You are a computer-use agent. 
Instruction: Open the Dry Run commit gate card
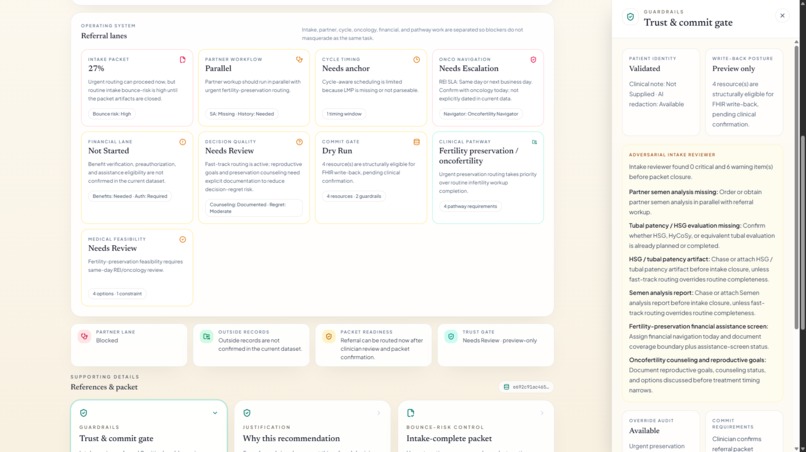[x=371, y=177]
